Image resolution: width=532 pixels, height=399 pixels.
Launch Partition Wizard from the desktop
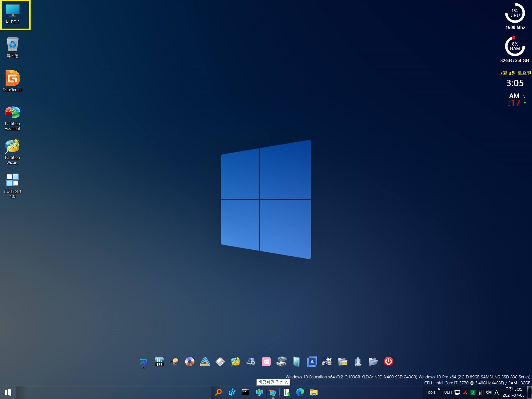[13, 152]
